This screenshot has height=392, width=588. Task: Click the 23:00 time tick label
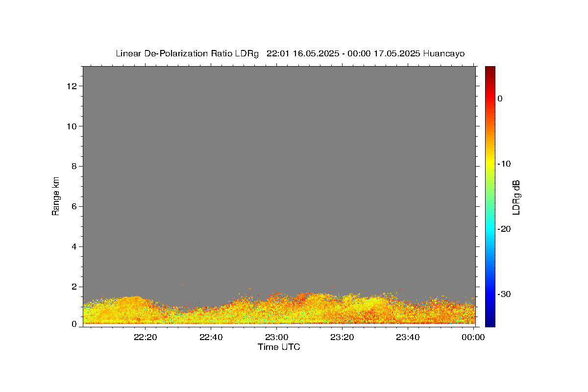point(276,337)
